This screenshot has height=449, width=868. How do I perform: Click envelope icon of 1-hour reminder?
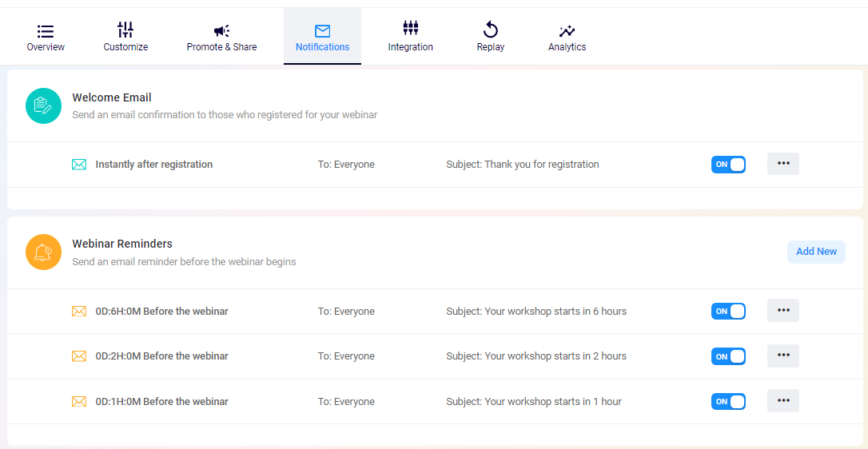click(x=79, y=402)
